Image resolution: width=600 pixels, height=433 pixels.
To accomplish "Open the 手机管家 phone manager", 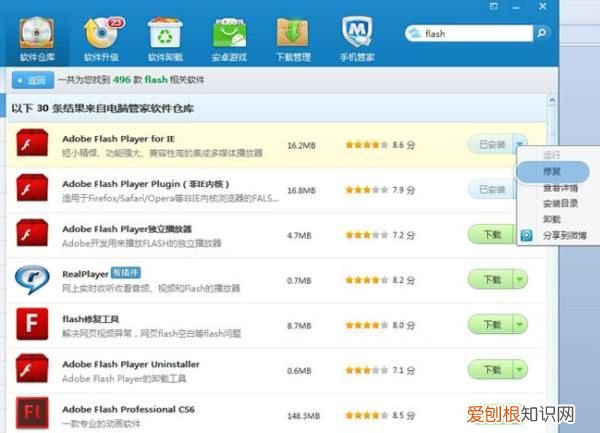I will pos(357,39).
